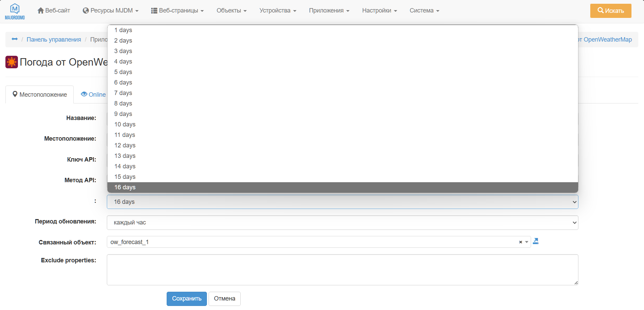Open the OpenWeatherMap breadcrumb link

pyautogui.click(x=605, y=40)
